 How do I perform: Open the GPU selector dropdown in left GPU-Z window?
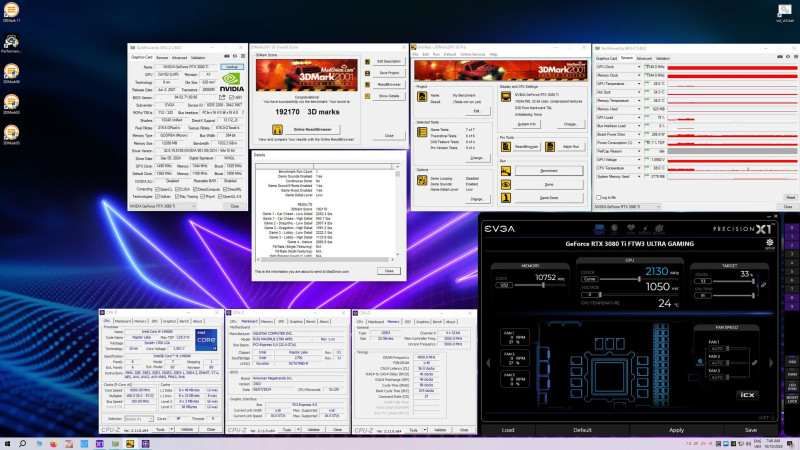pos(162,206)
